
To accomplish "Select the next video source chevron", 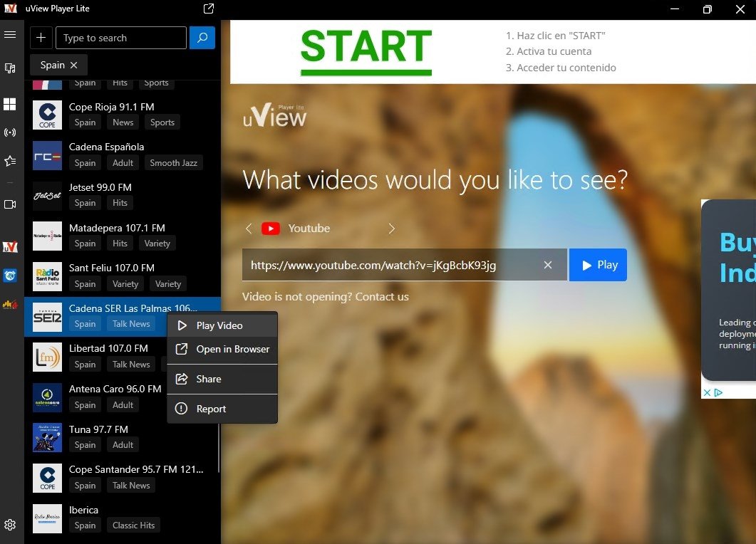I will [391, 229].
